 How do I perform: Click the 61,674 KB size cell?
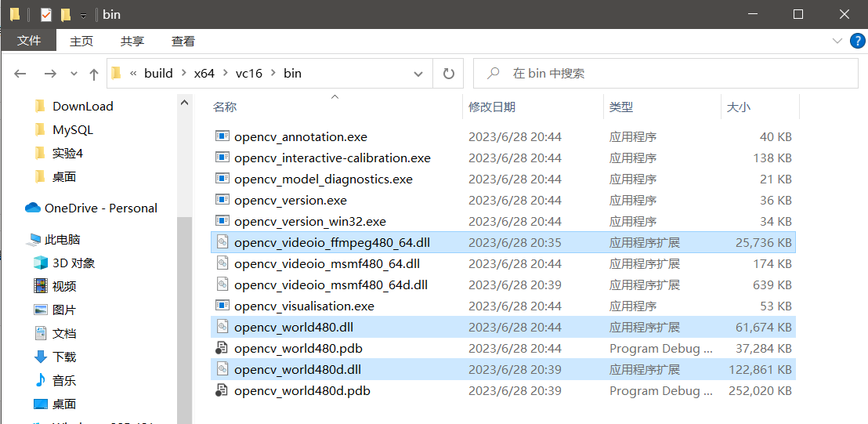click(763, 327)
